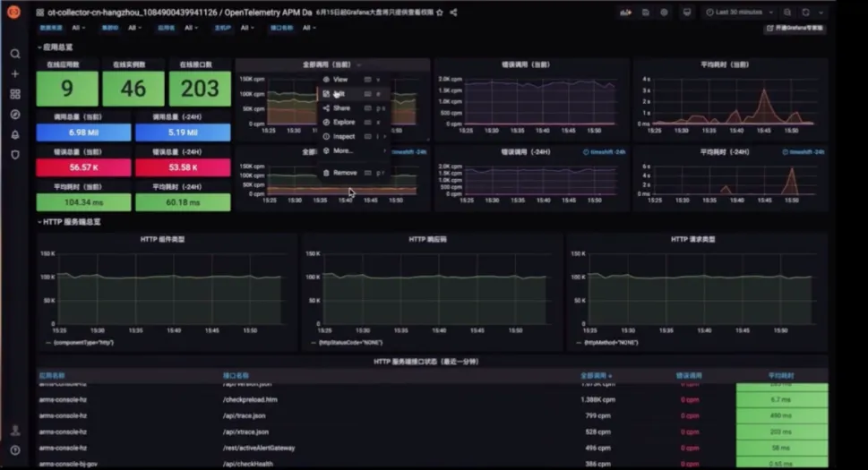Screen dimensions: 868x470
Task: Open the dashboard settings gear icon
Action: click(x=664, y=13)
